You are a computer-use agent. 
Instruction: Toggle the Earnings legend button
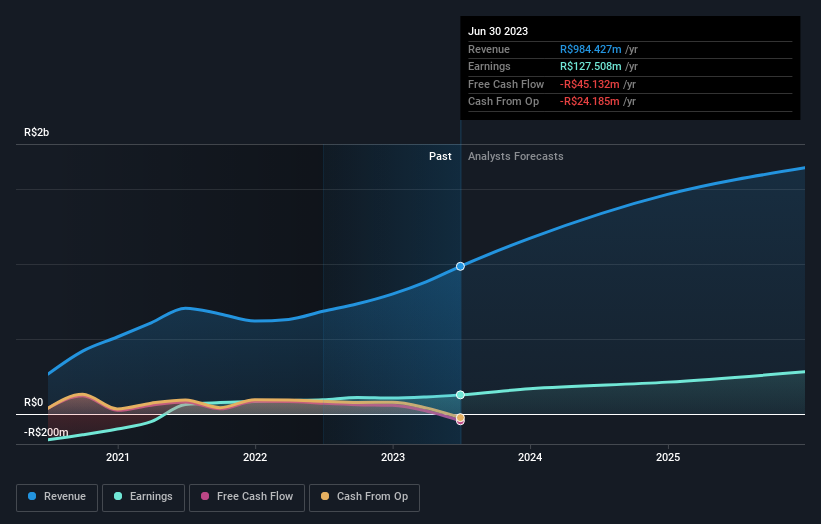coord(143,497)
